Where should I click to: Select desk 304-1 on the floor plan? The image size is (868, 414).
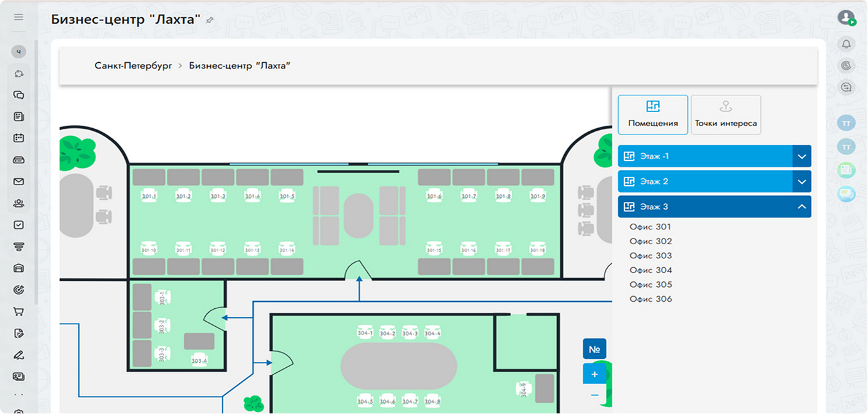tap(365, 332)
